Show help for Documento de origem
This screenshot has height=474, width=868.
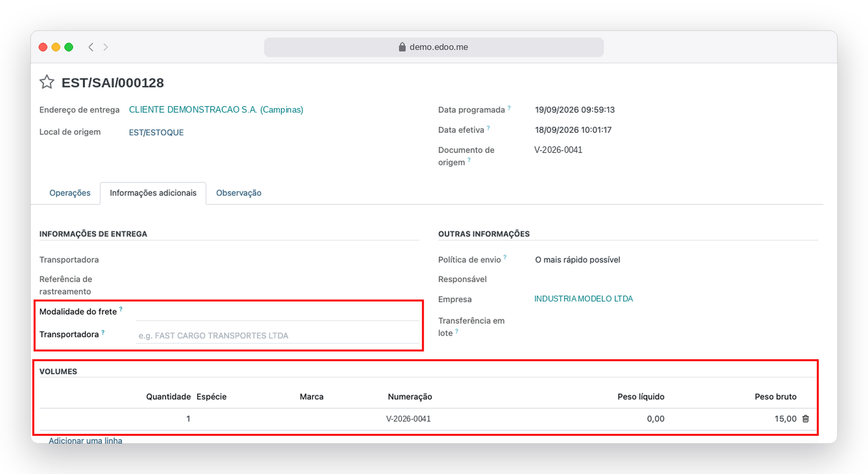coord(469,160)
